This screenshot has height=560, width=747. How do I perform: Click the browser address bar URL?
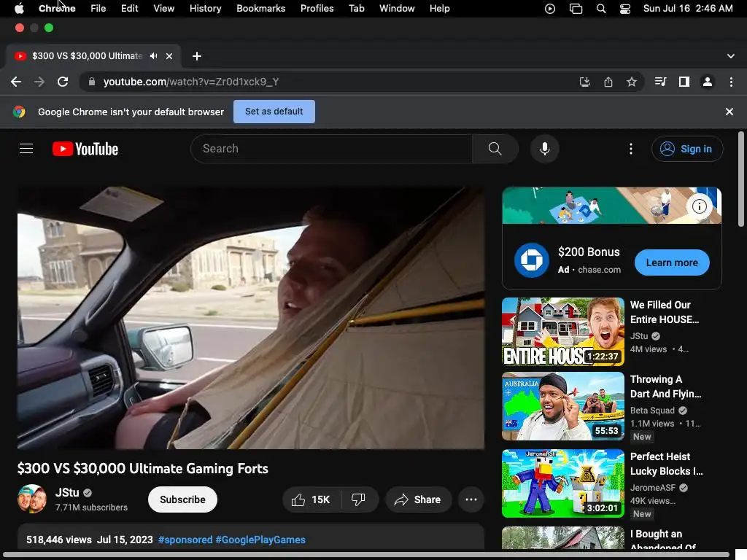pos(191,82)
